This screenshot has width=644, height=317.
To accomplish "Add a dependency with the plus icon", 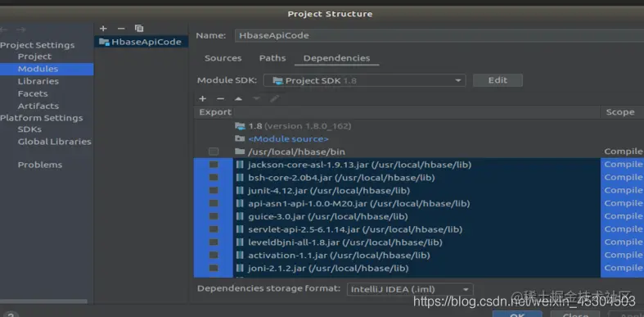I will (202, 98).
